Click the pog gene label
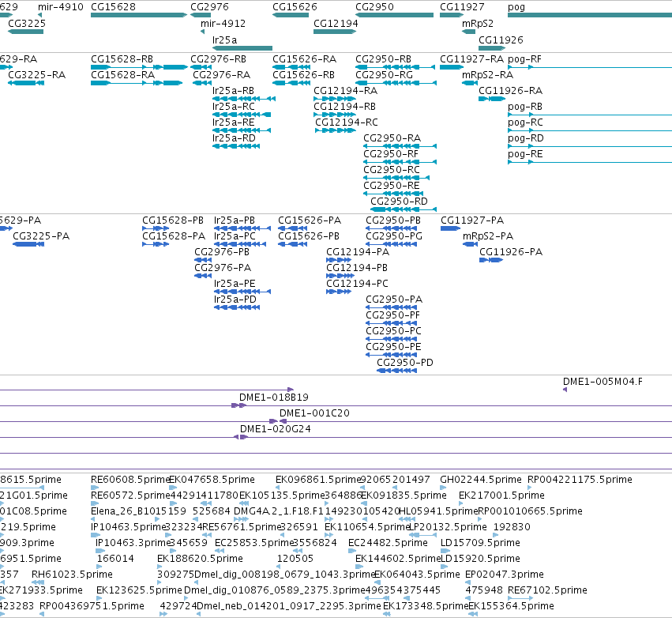Viewport: 672px width, 618px height. point(516,7)
